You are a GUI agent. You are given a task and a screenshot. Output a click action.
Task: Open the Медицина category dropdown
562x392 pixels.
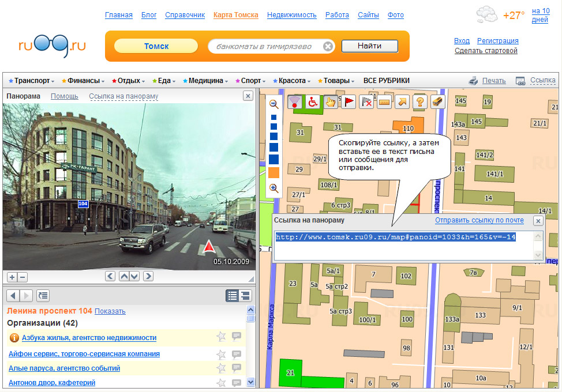click(x=205, y=81)
